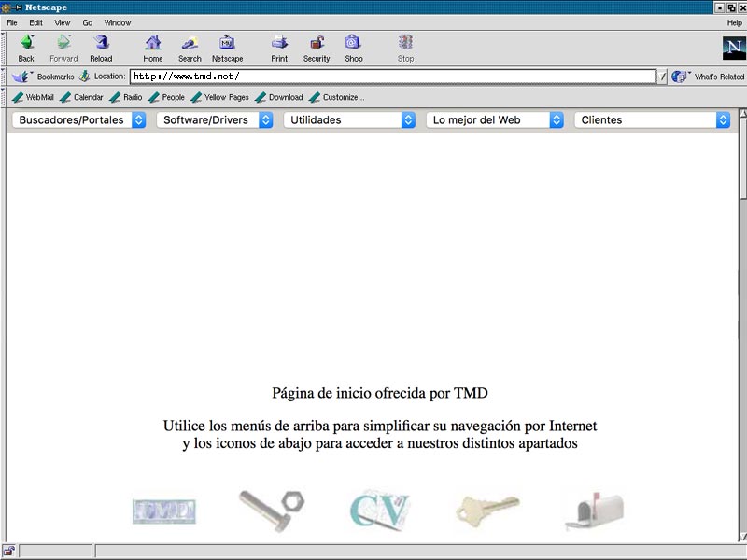Stop loading with the Stop icon
The width and height of the screenshot is (747, 560).
(405, 43)
